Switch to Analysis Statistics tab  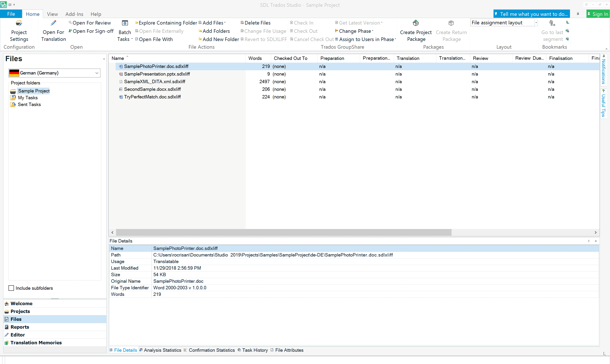[160, 350]
